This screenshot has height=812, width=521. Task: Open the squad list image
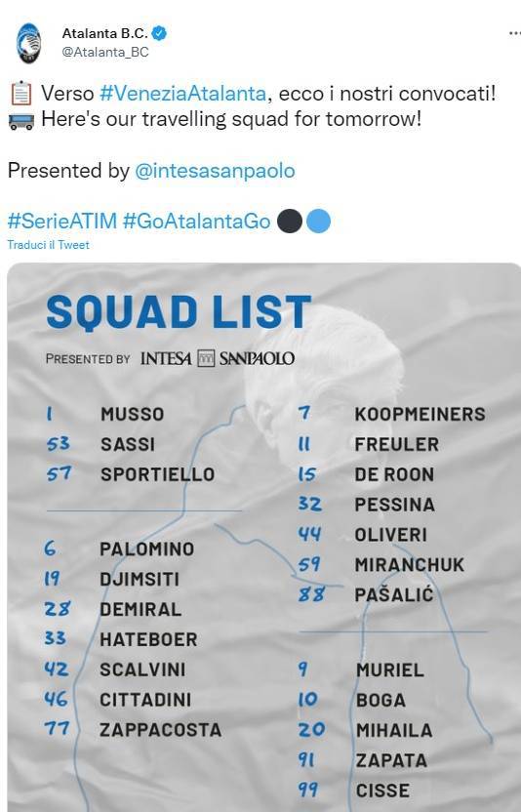(x=264, y=538)
